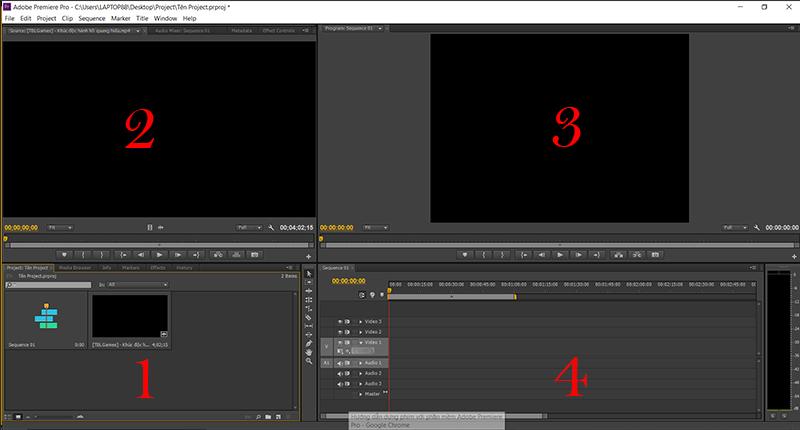Toggle Snap in timeline header

362,295
